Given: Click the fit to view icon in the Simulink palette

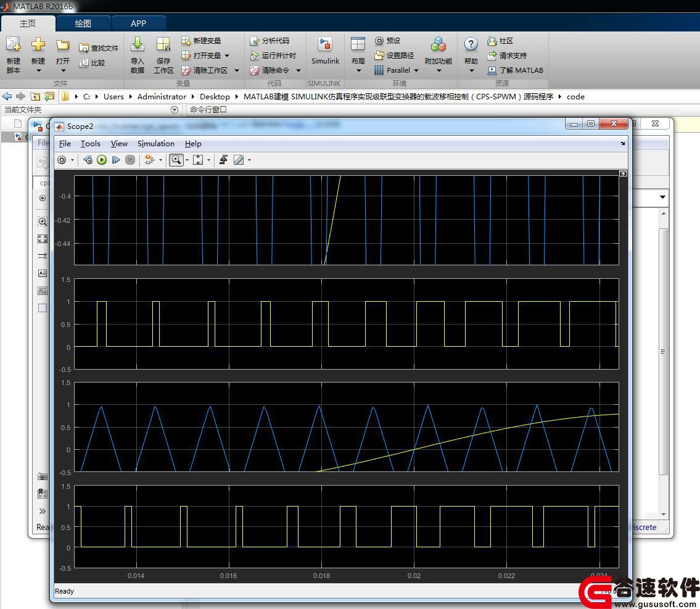Looking at the screenshot, I should 43,239.
